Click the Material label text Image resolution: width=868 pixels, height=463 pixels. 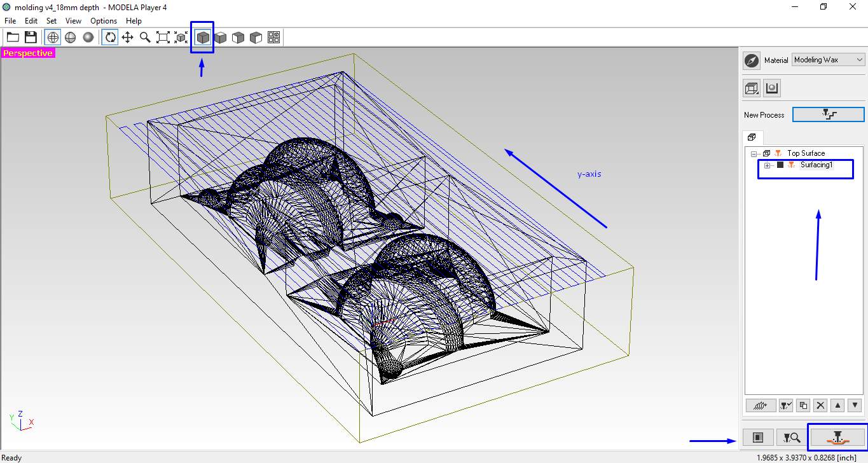776,60
